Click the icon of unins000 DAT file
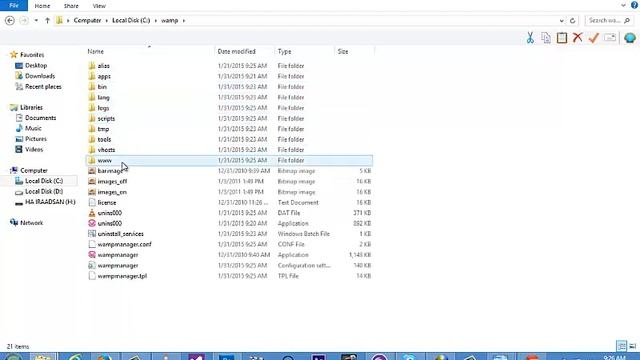This screenshot has width=640, height=360. point(92,213)
